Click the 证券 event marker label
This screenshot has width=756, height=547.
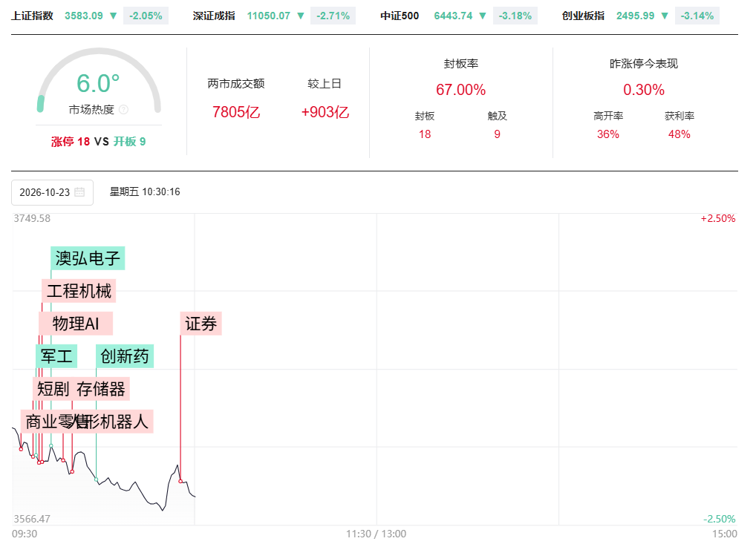coord(201,324)
